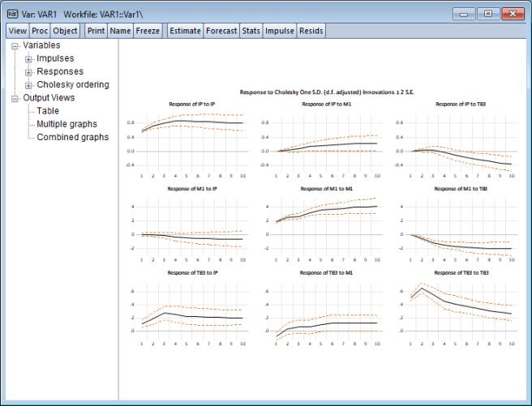
Task: Open the Proc menu button
Action: tap(40, 31)
